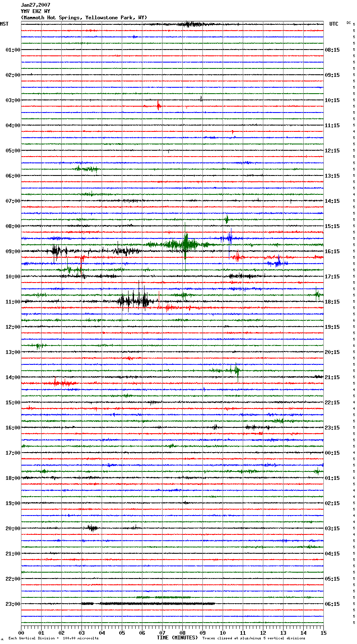Select the 12:00 MST row label

coord(13,327)
